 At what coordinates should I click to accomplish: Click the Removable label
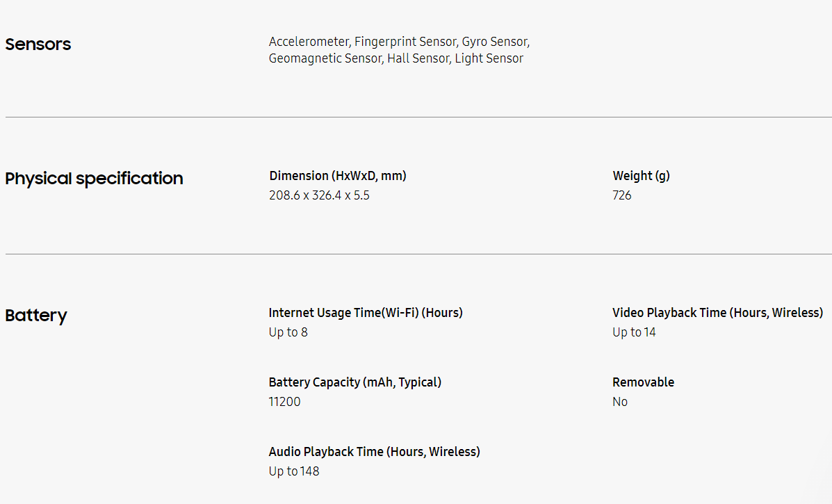(x=643, y=382)
